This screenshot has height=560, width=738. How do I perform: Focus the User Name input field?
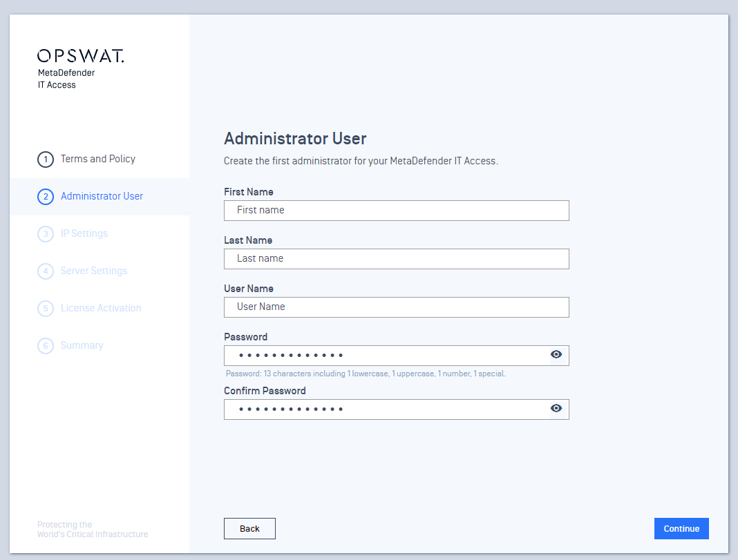pos(397,307)
